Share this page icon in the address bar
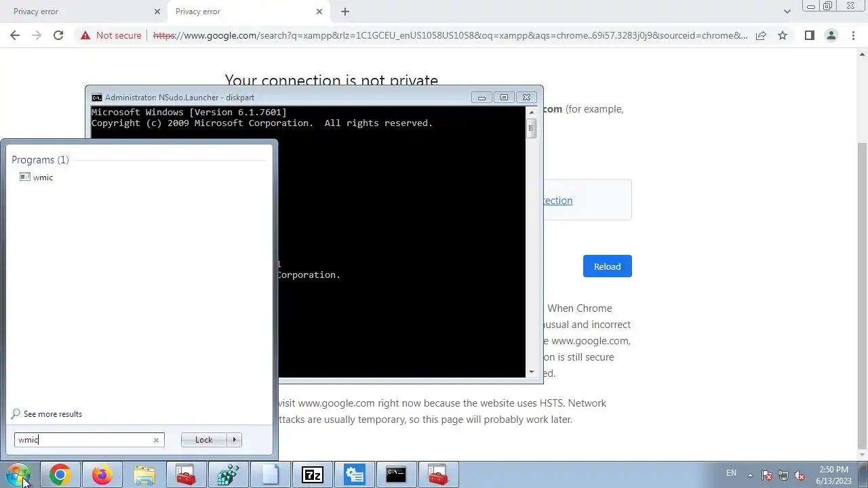 point(761,35)
